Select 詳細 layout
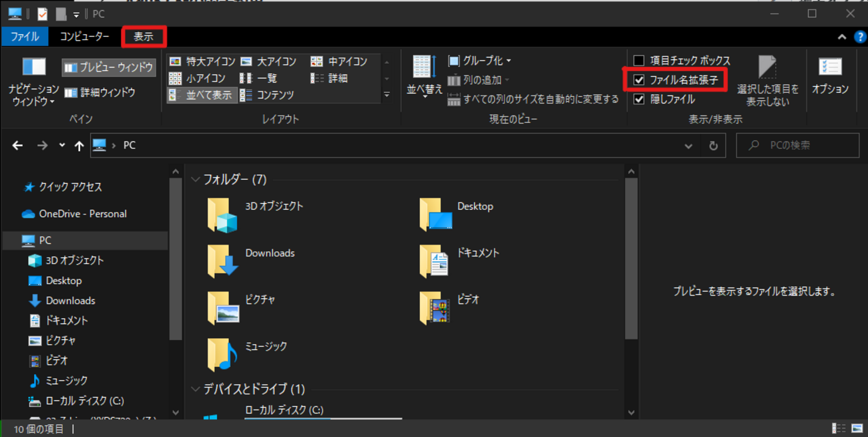 [329, 78]
